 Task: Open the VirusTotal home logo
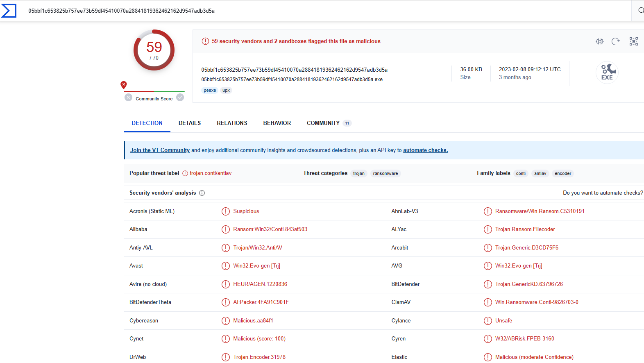pyautogui.click(x=9, y=11)
